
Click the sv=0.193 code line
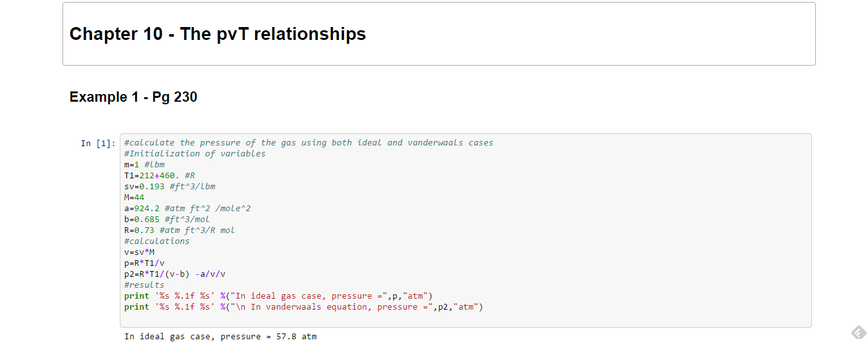tap(169, 187)
